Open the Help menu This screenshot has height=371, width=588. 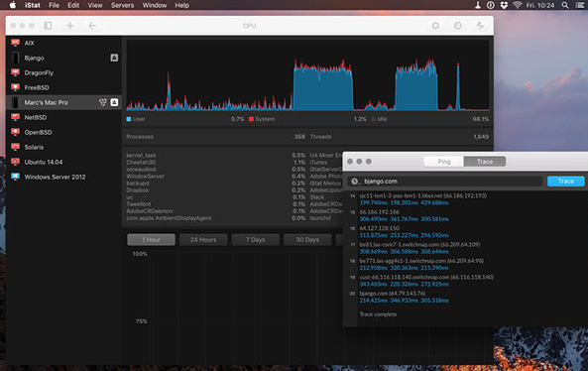tap(182, 5)
